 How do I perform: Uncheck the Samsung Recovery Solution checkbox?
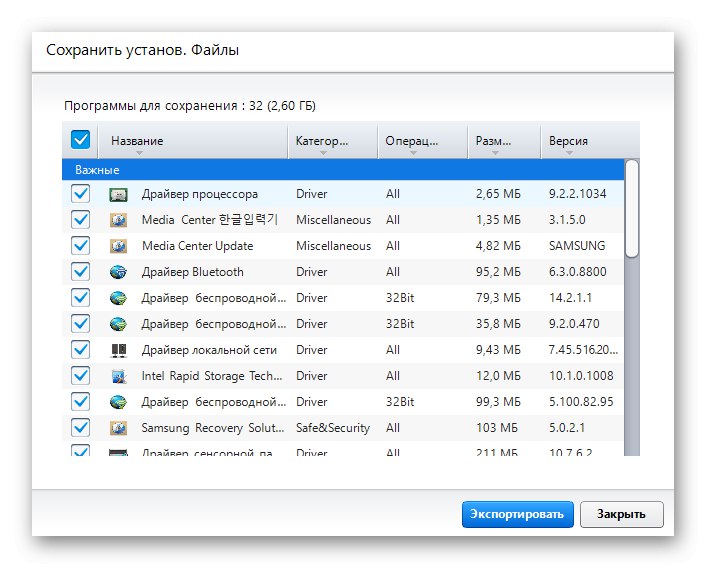pos(81,428)
